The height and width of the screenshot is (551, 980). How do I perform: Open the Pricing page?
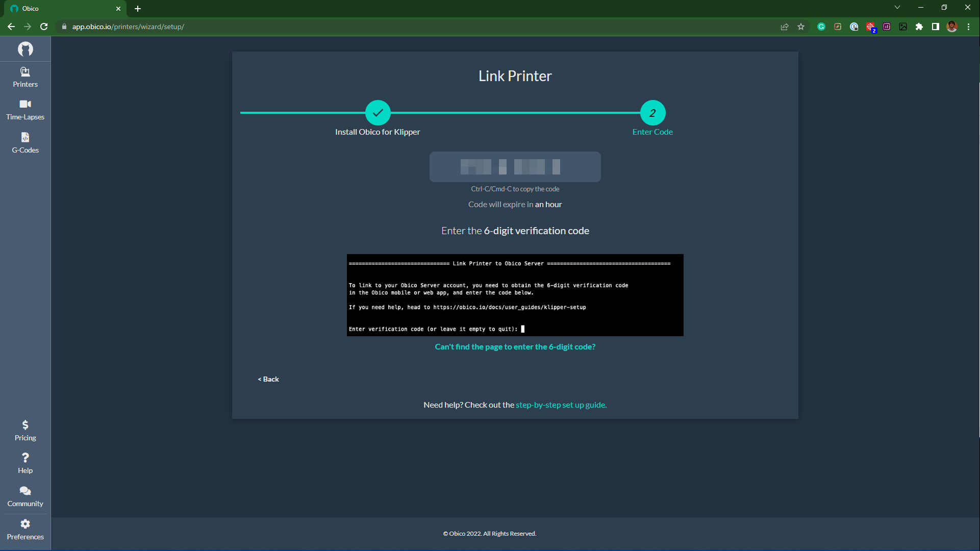pyautogui.click(x=25, y=431)
